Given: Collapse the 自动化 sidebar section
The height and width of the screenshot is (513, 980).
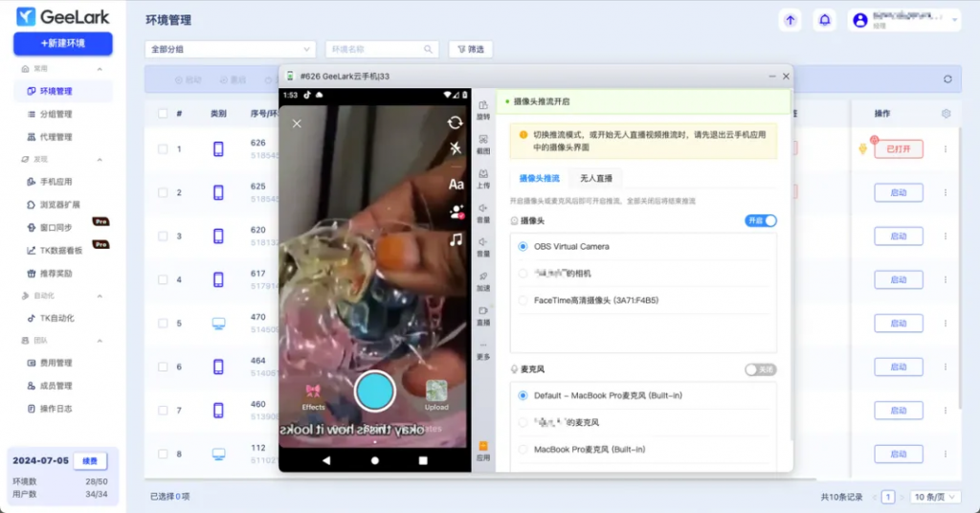Looking at the screenshot, I should coord(100,296).
